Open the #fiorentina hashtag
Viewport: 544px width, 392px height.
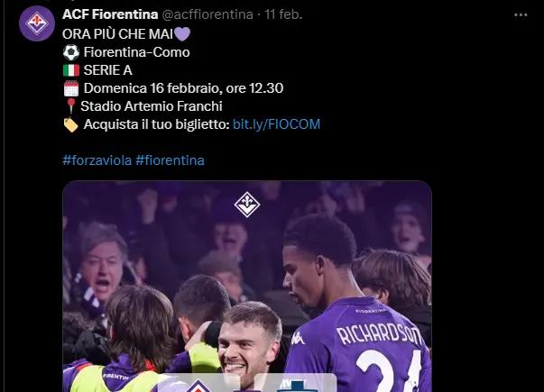(x=170, y=160)
